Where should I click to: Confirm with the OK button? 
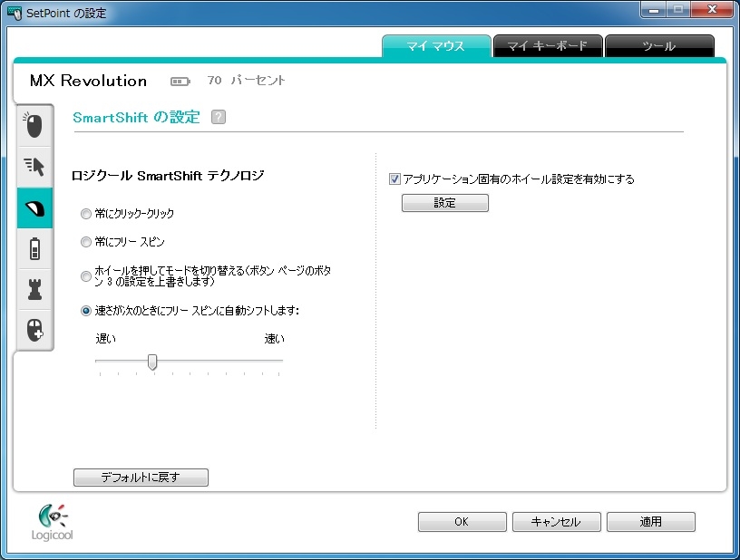click(x=462, y=522)
